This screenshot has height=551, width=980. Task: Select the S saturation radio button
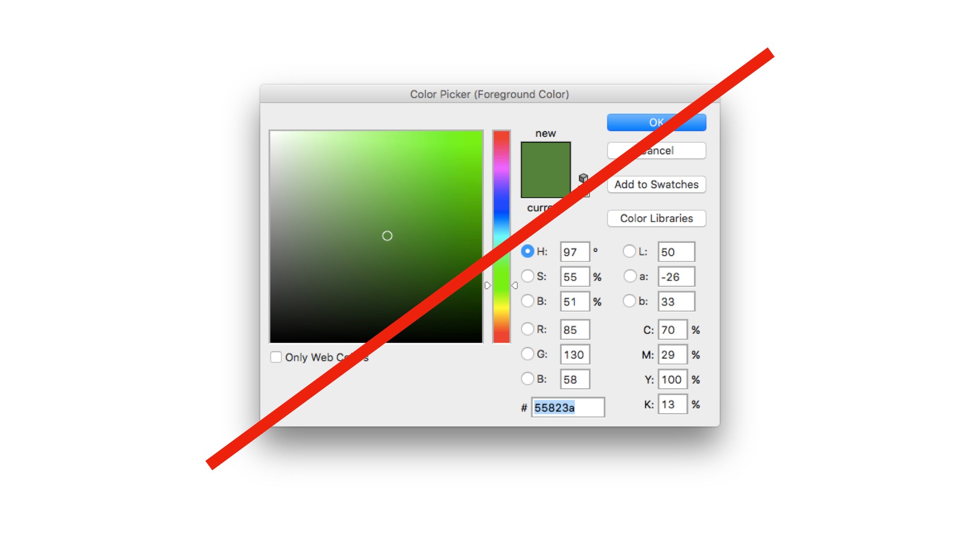pos(528,277)
